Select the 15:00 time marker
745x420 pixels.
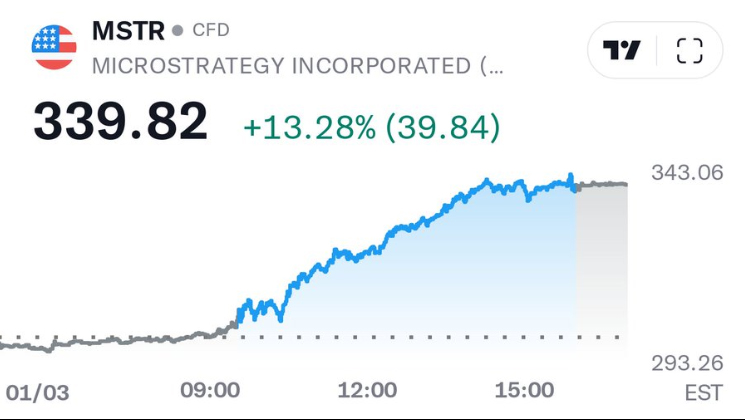pos(524,389)
